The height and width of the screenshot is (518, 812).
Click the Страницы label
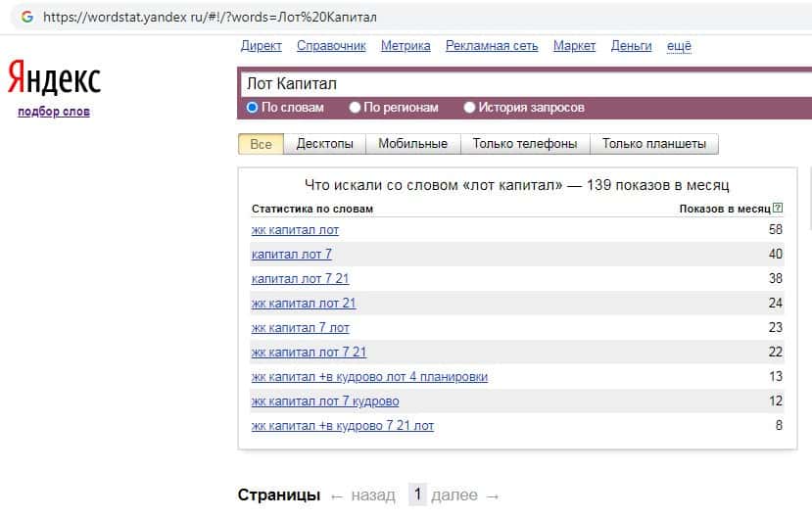click(279, 495)
